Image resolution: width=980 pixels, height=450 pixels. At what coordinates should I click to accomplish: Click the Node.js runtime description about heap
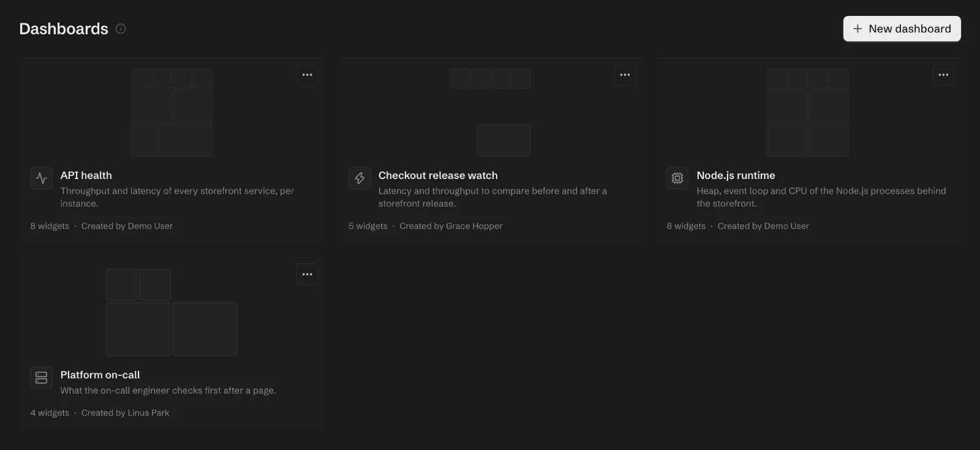[821, 197]
